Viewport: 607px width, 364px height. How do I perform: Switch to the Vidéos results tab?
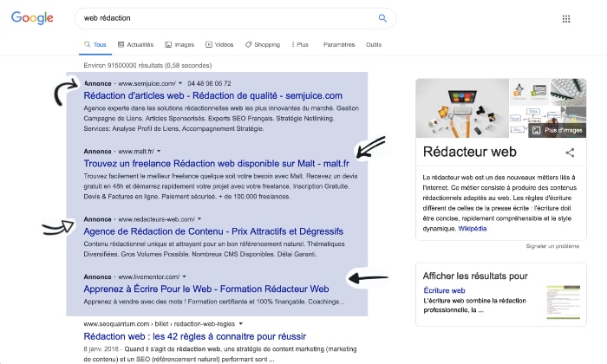[x=219, y=44]
